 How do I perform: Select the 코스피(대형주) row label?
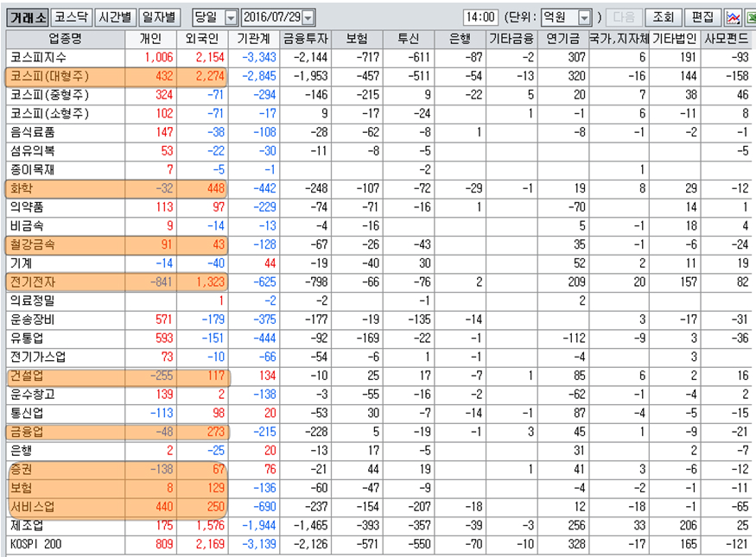pos(48,76)
